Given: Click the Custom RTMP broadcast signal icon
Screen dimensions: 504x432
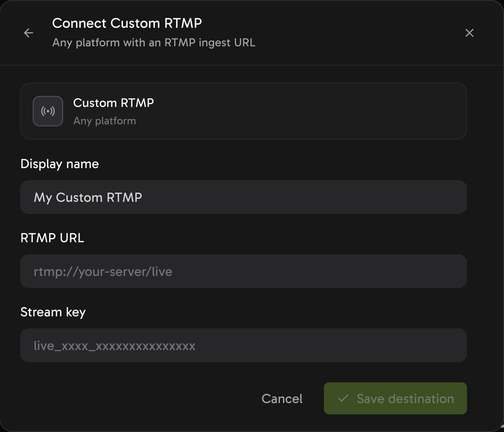Looking at the screenshot, I should 48,111.
